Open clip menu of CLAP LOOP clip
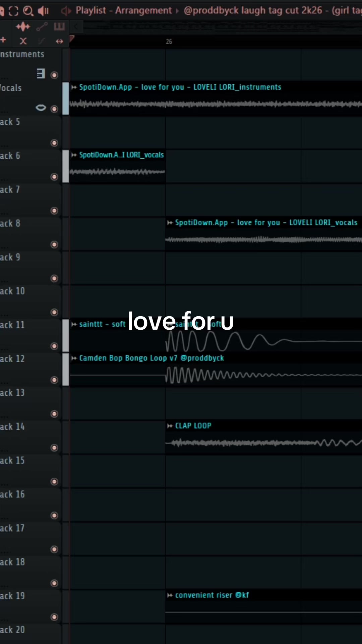The width and height of the screenshot is (362, 644). pyautogui.click(x=170, y=426)
